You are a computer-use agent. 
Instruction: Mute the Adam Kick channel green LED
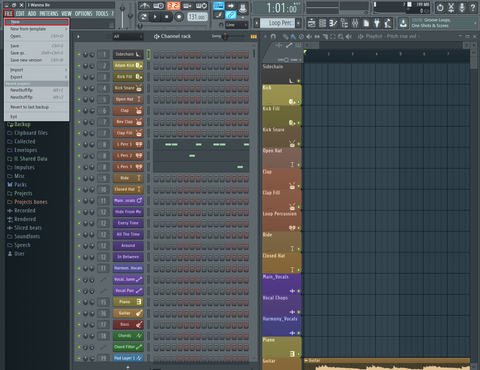[x=79, y=66]
